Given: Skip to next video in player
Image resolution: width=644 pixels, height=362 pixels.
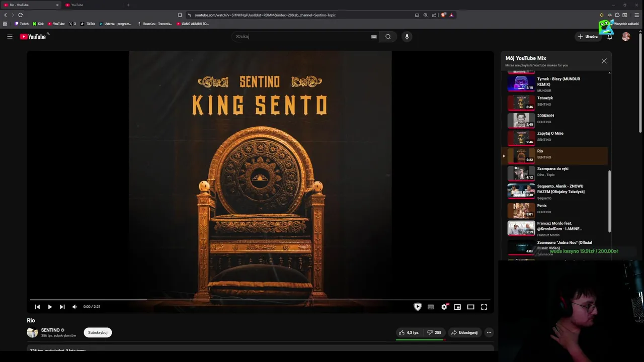Looking at the screenshot, I should pos(62,307).
